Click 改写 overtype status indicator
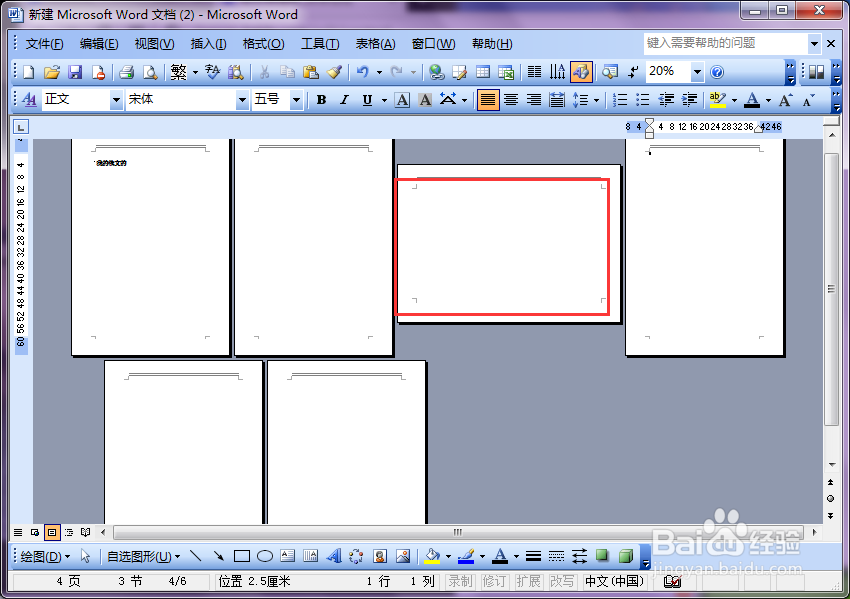 pos(562,582)
